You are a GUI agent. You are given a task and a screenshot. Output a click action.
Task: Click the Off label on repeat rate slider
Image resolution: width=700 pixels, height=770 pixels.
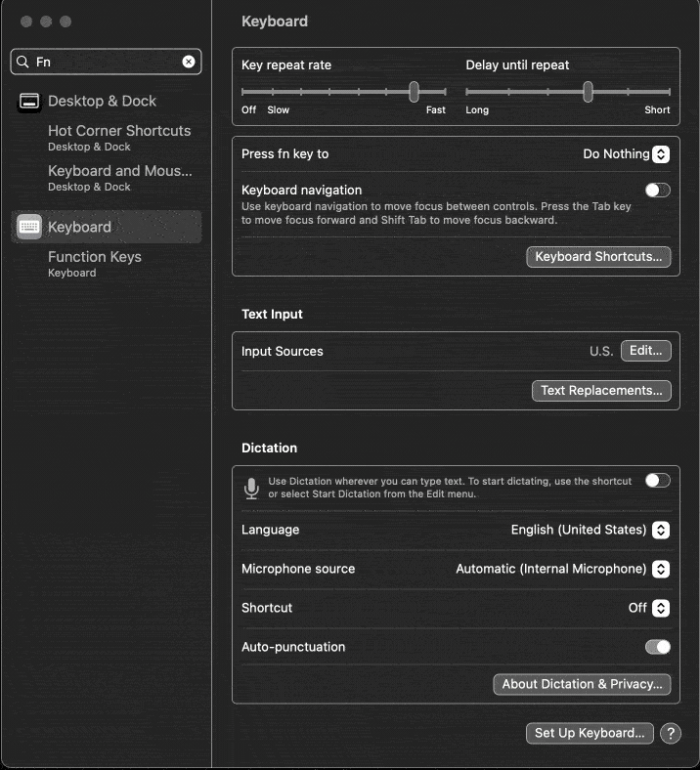coord(248,110)
